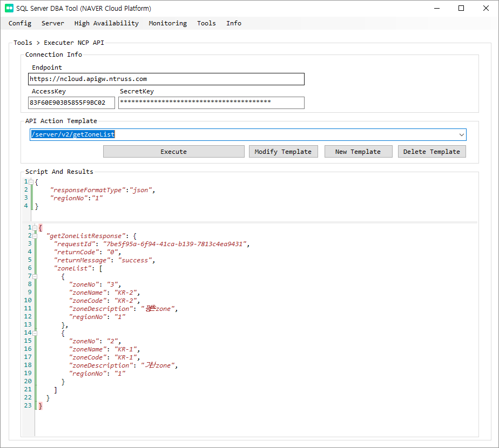Collapse zone object fold at line 7
499x448 pixels.
(x=35, y=276)
